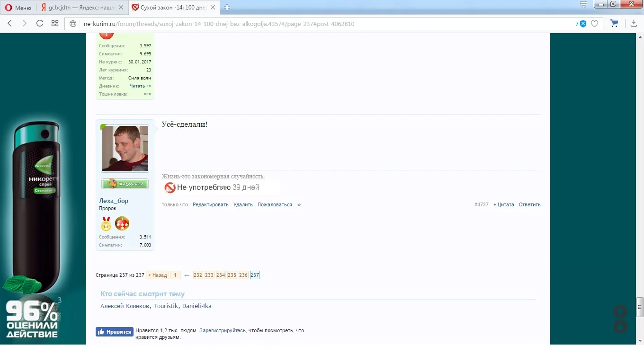Open the site info globe in address bar

tap(72, 24)
